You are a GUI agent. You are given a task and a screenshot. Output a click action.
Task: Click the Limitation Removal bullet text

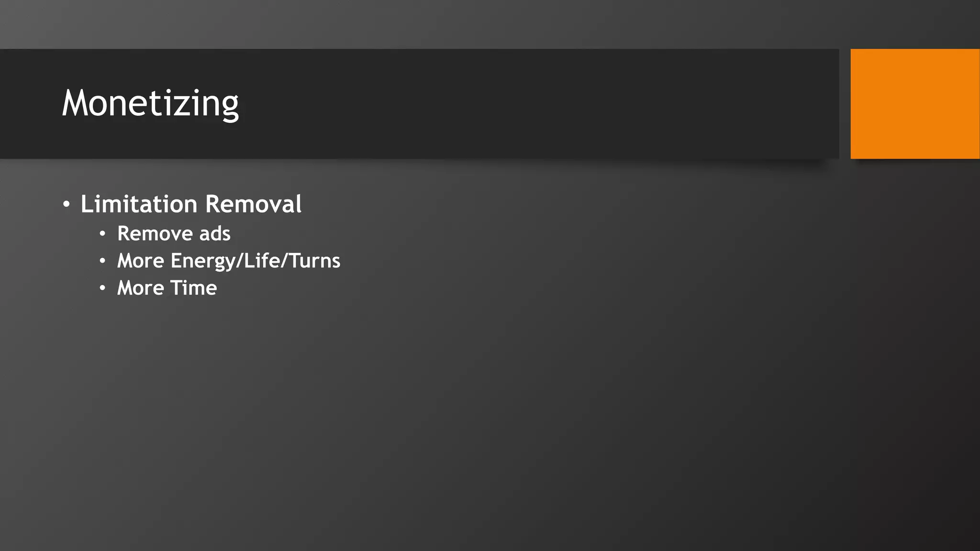coord(191,204)
